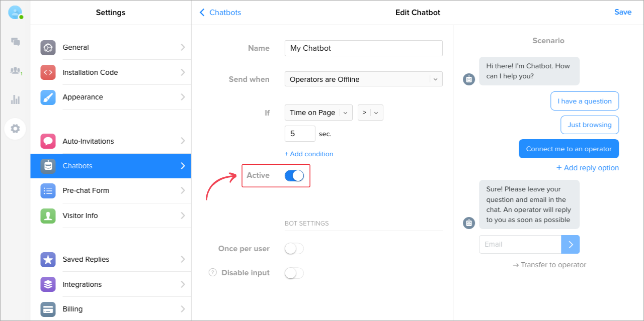Open the visitors icon in left rail
644x321 pixels.
point(15,71)
